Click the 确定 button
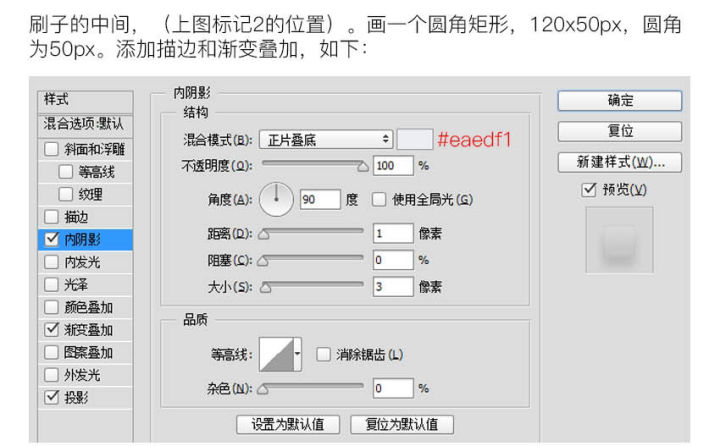The image size is (720, 446). 619,101
